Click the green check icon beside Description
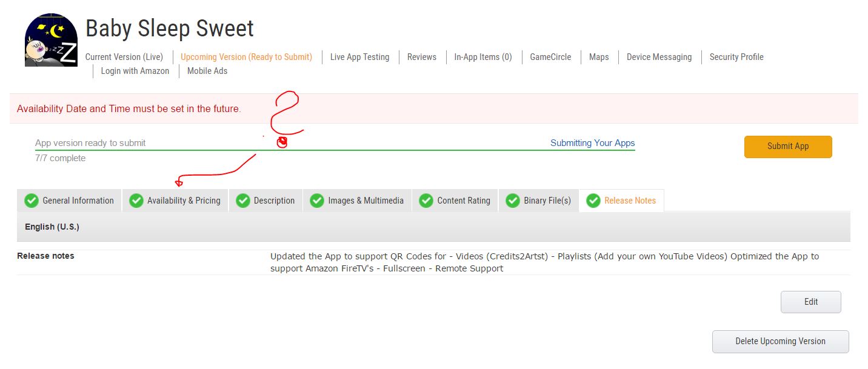 tap(243, 201)
